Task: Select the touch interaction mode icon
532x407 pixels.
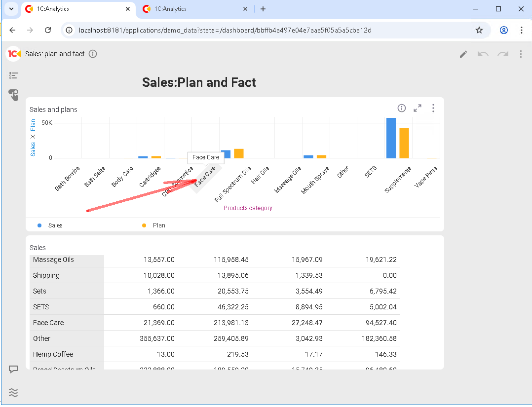Action: pos(14,95)
